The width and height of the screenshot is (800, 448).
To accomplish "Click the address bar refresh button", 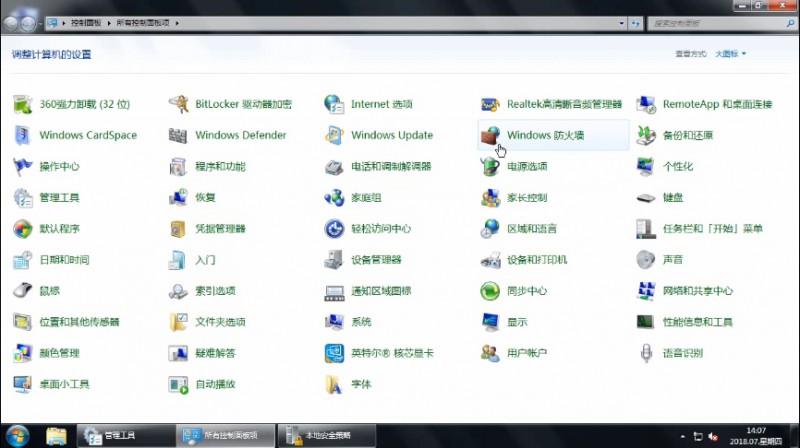I will click(x=635, y=23).
